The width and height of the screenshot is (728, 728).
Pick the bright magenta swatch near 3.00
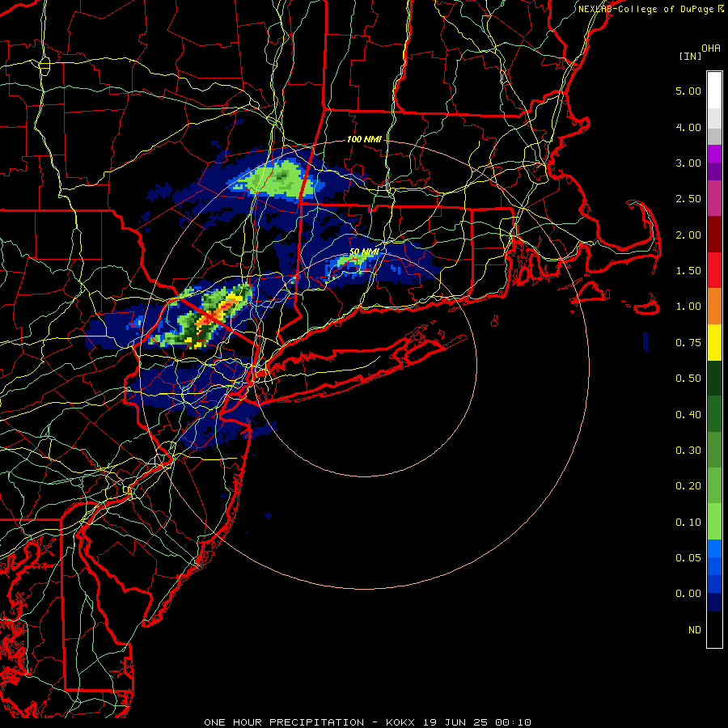click(x=714, y=154)
